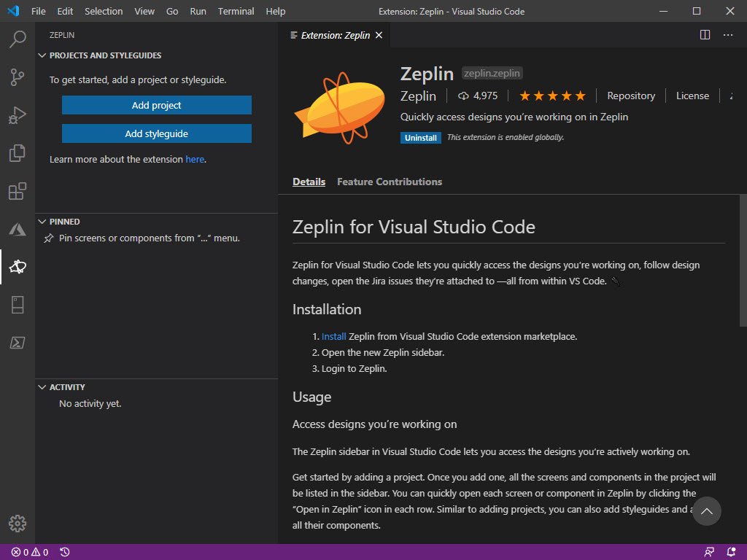Image resolution: width=747 pixels, height=560 pixels.
Task: Open the License link
Action: pyautogui.click(x=692, y=96)
